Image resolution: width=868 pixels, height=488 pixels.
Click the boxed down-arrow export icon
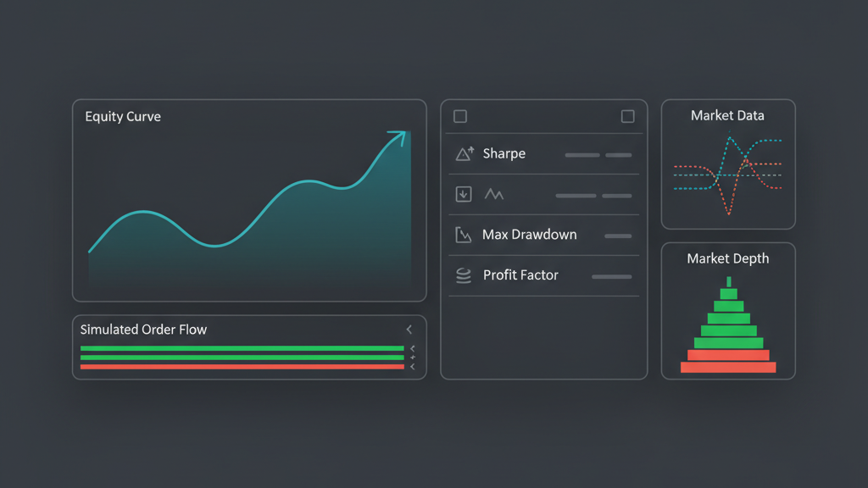point(462,193)
